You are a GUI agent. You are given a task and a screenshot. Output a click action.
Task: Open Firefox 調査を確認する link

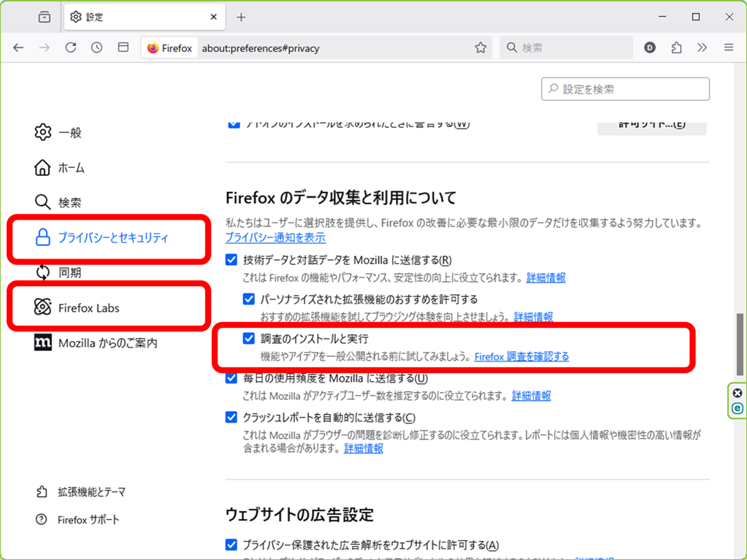(521, 356)
